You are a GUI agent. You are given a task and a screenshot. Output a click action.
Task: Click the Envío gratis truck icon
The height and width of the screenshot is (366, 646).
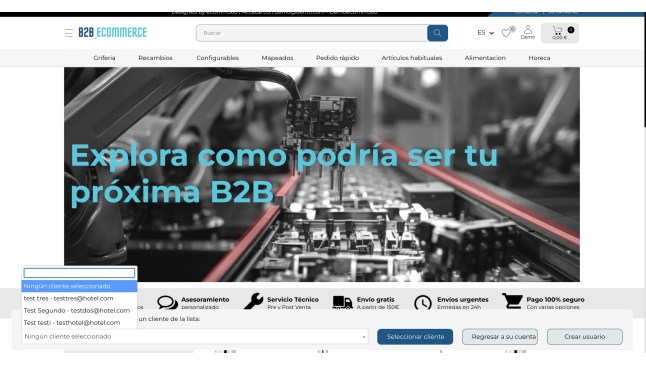(342, 302)
